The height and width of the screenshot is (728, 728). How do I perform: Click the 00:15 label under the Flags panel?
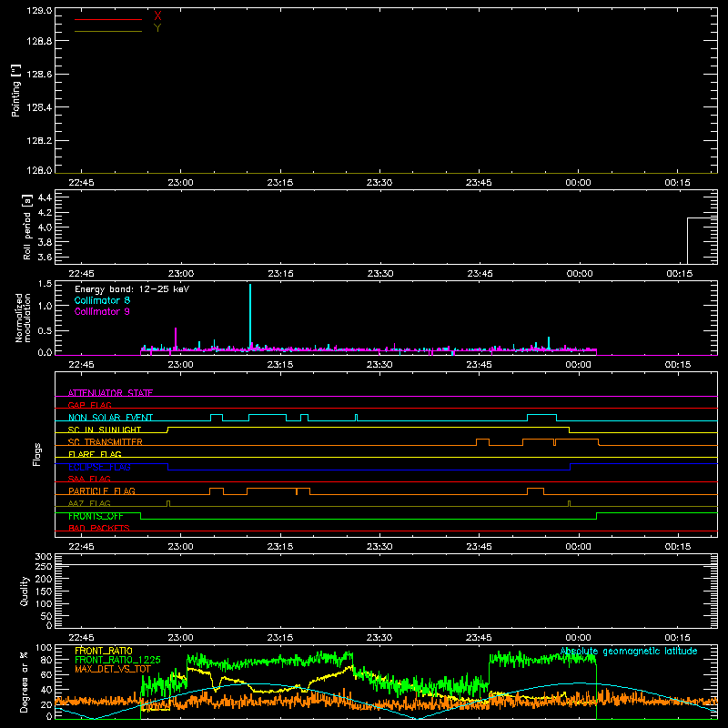click(678, 547)
